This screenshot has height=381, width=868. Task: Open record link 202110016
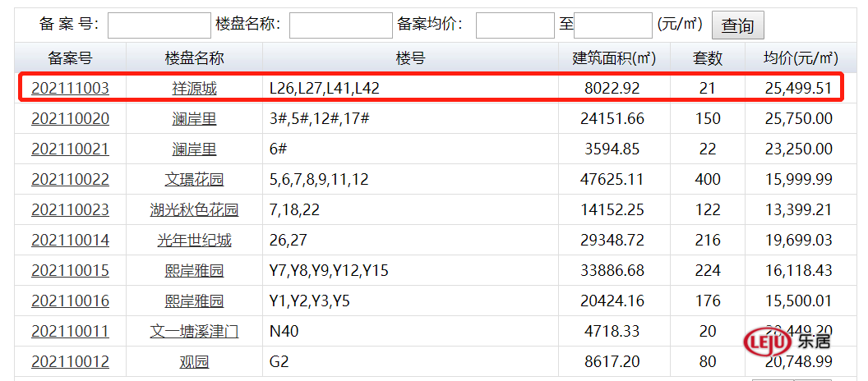(x=71, y=301)
